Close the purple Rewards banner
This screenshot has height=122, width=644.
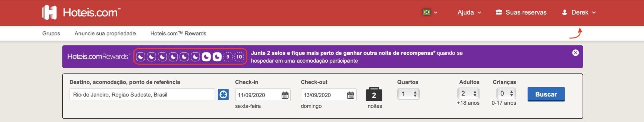575,53
